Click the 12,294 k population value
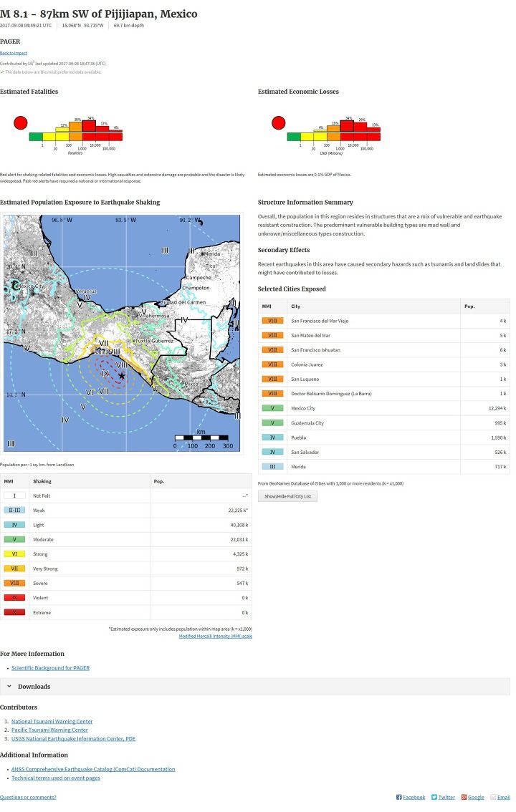Viewport: 516px width, 812px height. (x=497, y=408)
